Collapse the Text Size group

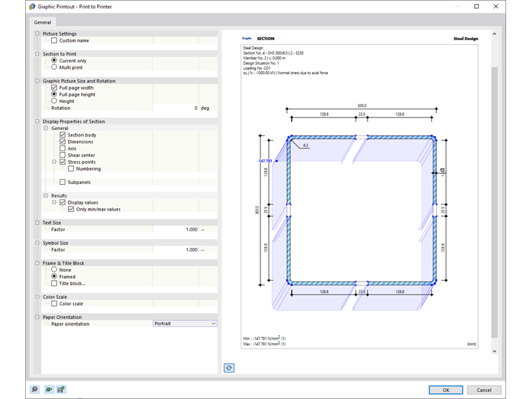pyautogui.click(x=37, y=223)
